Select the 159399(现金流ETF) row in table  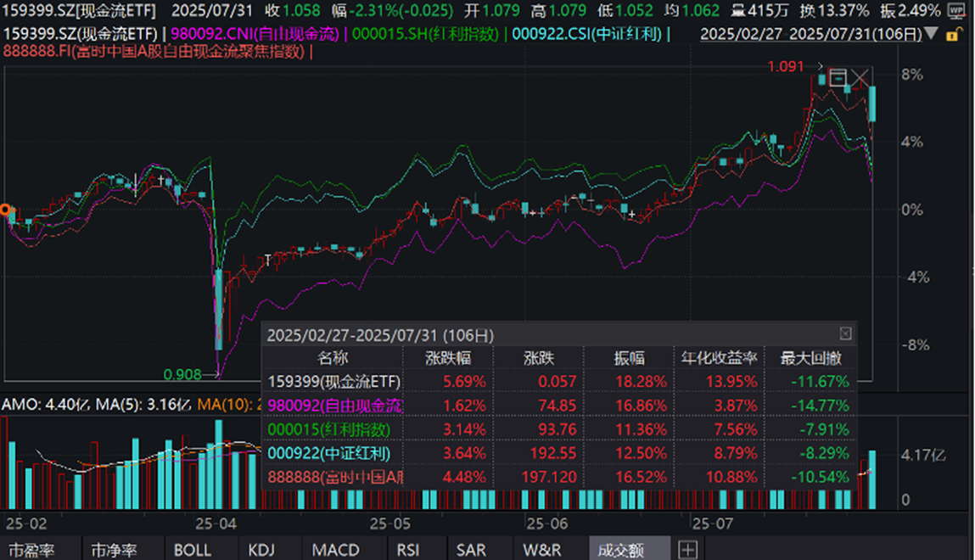click(x=333, y=382)
